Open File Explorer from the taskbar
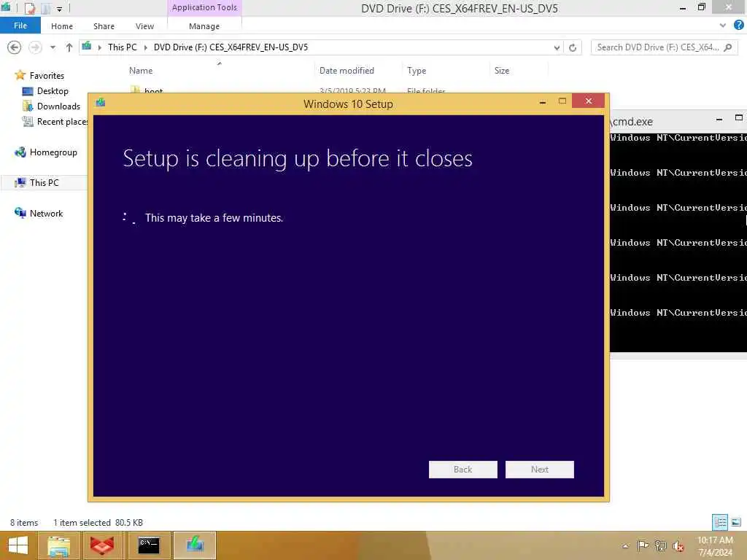The width and height of the screenshot is (747, 560). coord(58,545)
